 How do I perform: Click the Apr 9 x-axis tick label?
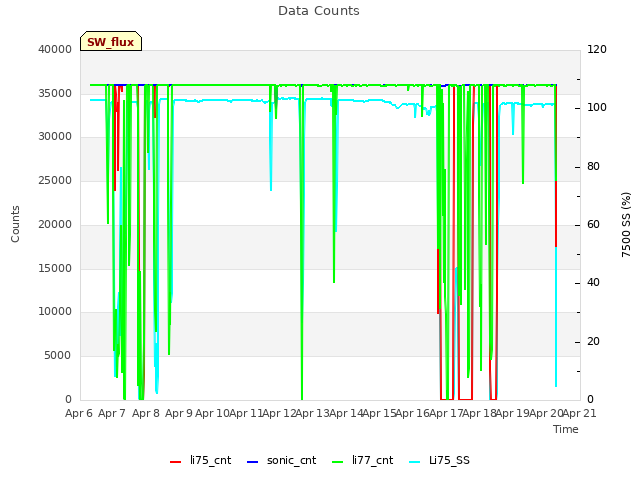click(x=179, y=413)
